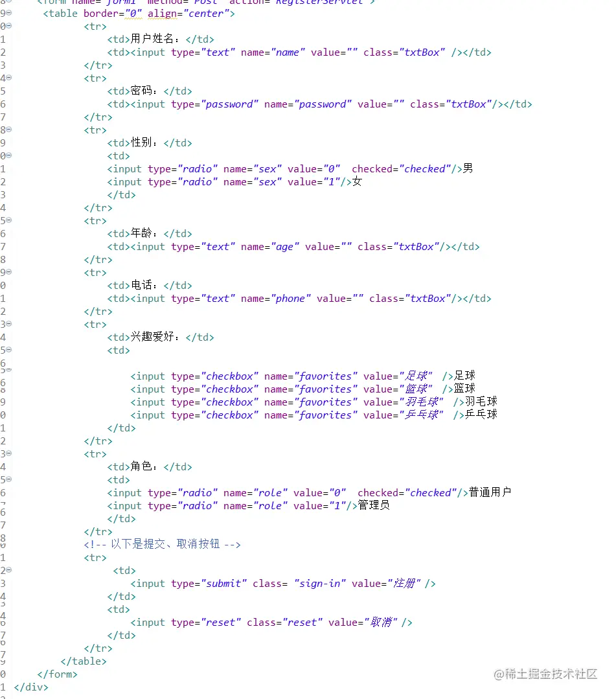Click the border="0" attribute of the table
Screen dimensions: 616x699
pyautogui.click(x=113, y=14)
